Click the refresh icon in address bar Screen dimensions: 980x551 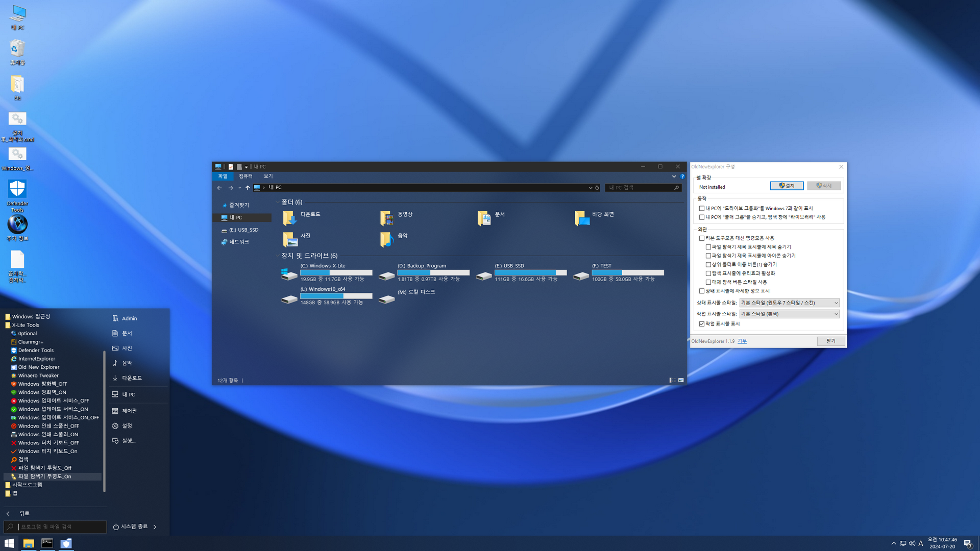pyautogui.click(x=597, y=188)
